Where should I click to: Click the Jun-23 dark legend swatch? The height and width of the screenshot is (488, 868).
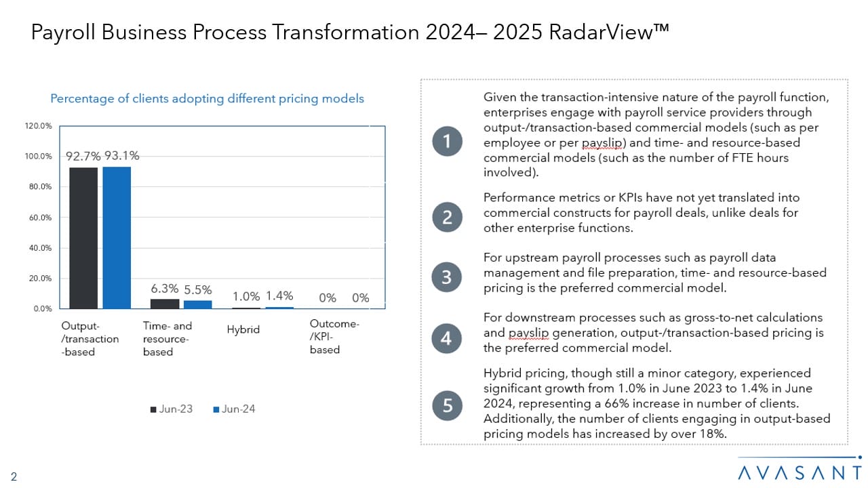coord(153,409)
